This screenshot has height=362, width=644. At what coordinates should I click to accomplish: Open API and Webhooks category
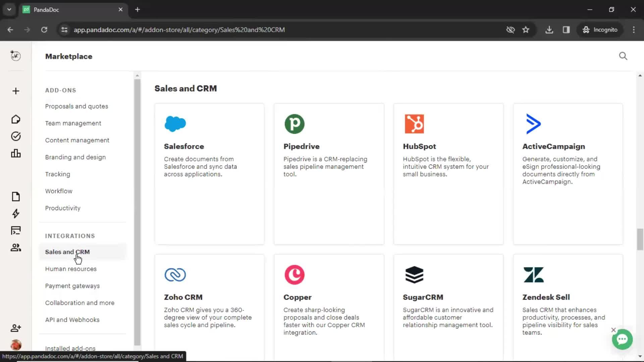coord(72,319)
